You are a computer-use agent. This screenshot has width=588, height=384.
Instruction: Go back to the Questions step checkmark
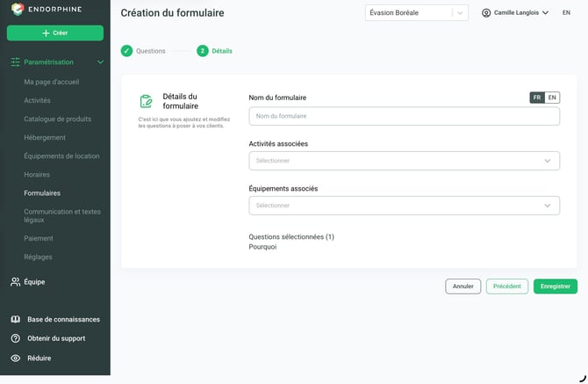pyautogui.click(x=126, y=51)
